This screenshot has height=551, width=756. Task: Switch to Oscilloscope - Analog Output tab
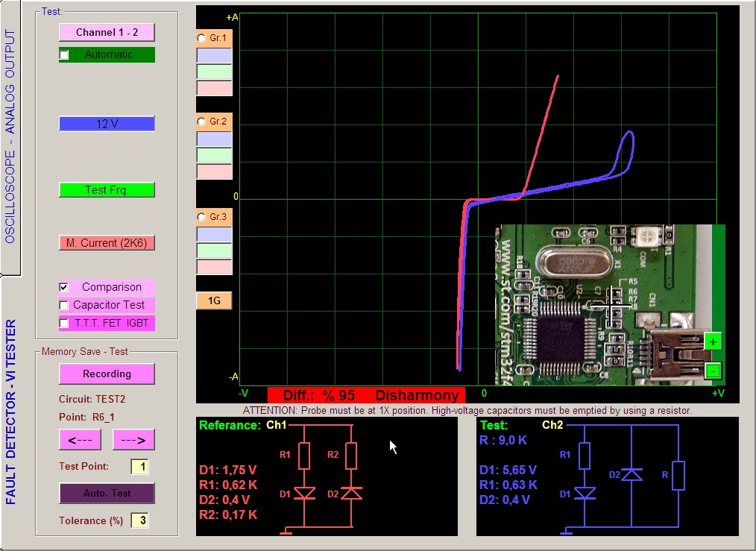pos(10,138)
